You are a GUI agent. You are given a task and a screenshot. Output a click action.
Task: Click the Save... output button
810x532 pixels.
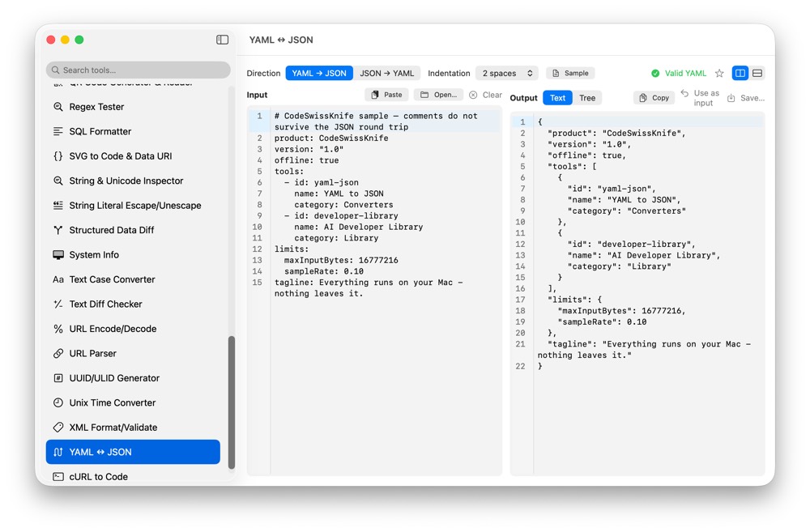[746, 98]
